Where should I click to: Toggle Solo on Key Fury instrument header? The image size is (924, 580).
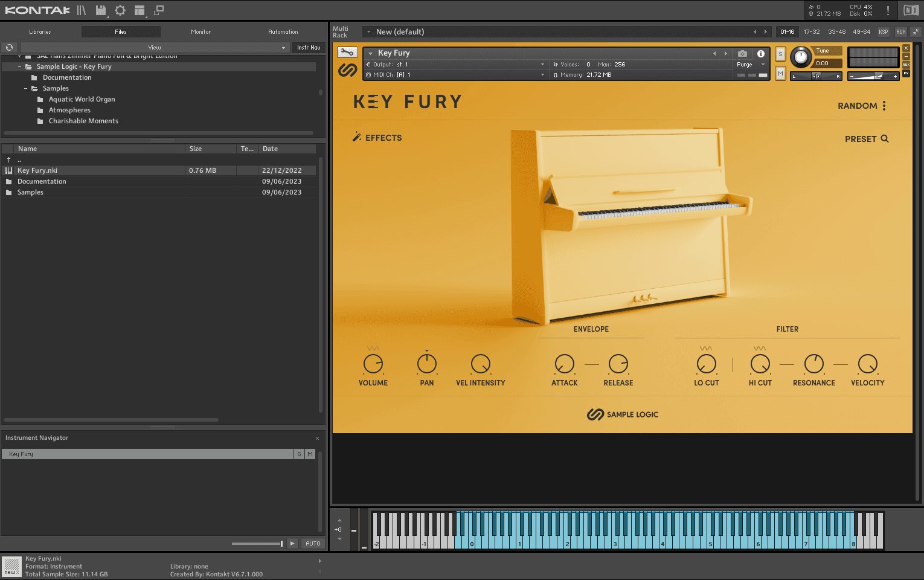click(x=780, y=54)
